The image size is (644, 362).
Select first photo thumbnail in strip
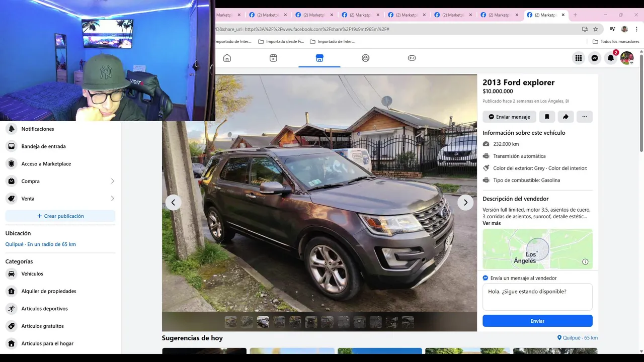tap(230, 322)
